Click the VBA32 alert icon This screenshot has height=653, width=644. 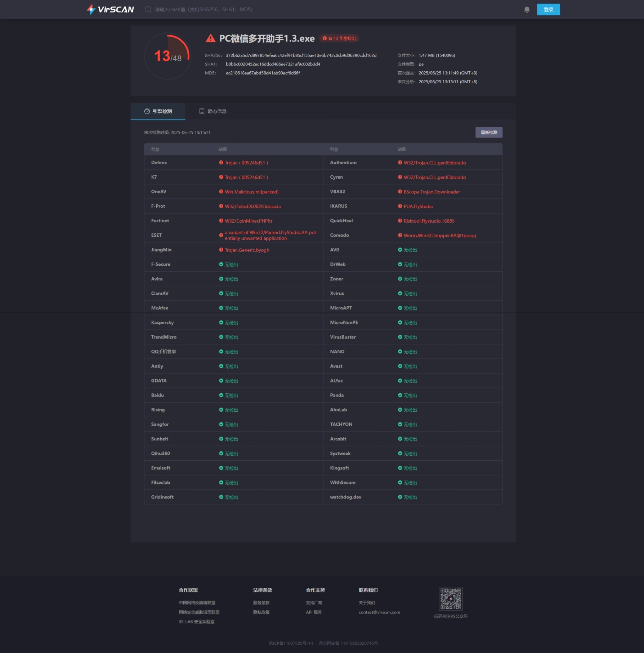[400, 192]
